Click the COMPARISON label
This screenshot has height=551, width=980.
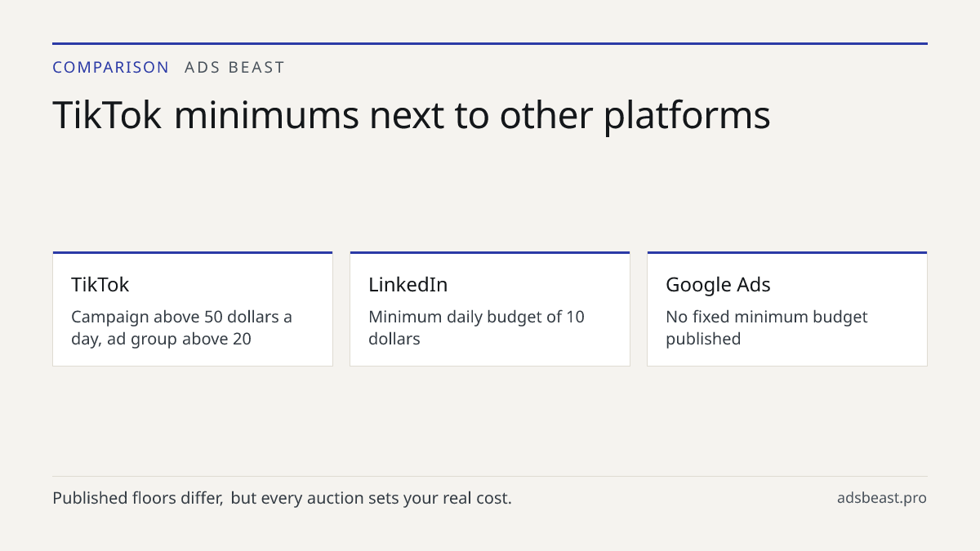coord(110,68)
